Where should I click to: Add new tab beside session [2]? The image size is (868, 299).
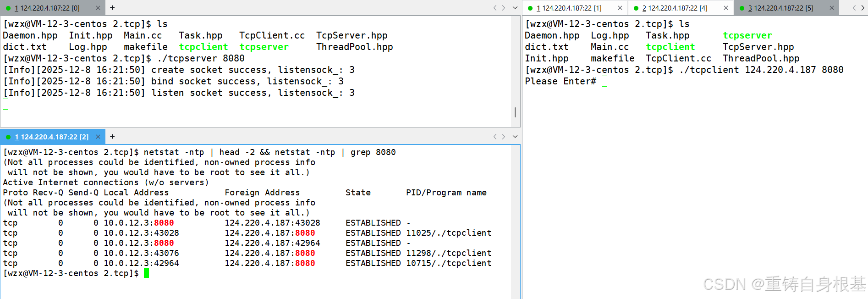pyautogui.click(x=112, y=137)
